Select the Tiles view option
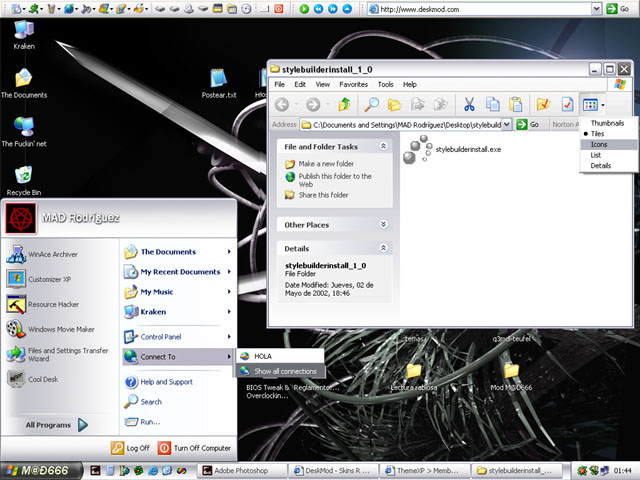640x480 pixels. pos(597,133)
